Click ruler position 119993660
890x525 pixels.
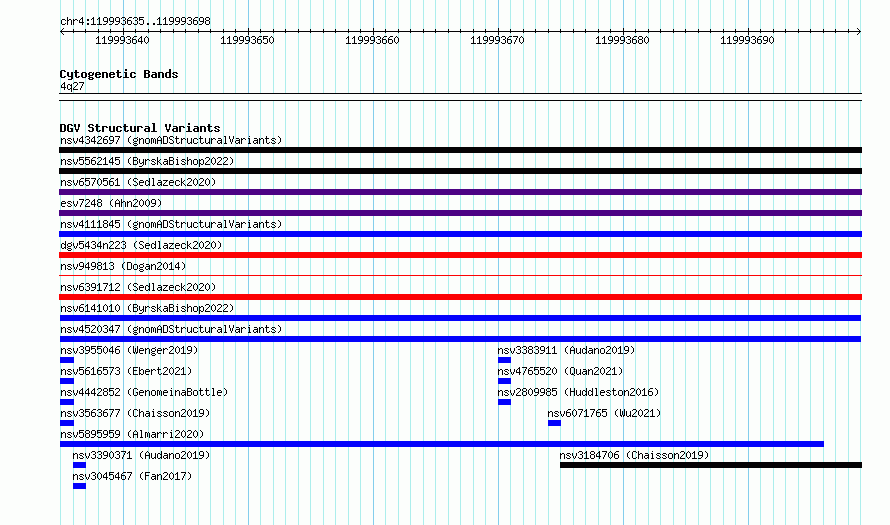(x=372, y=40)
